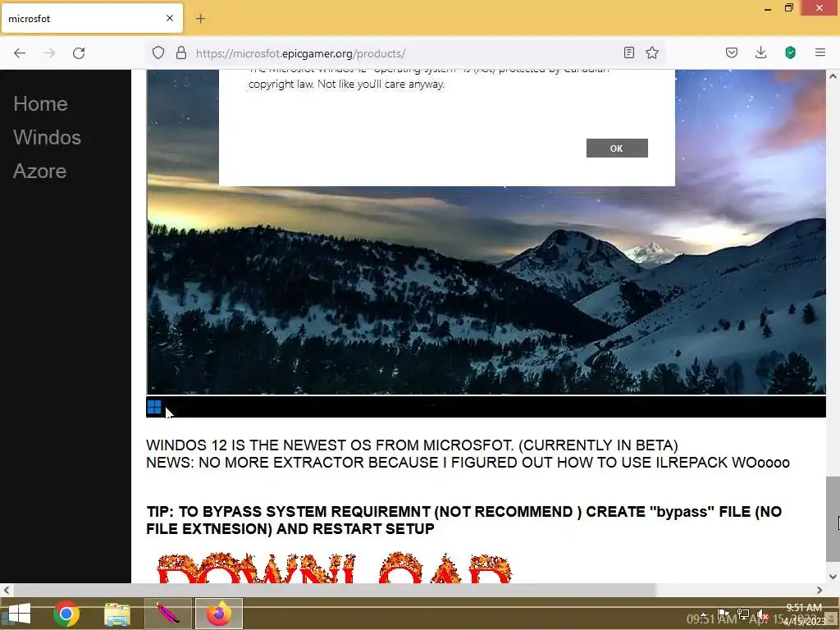The height and width of the screenshot is (630, 840).
Task: Click the blue Windos start logo in the image
Action: [x=154, y=407]
